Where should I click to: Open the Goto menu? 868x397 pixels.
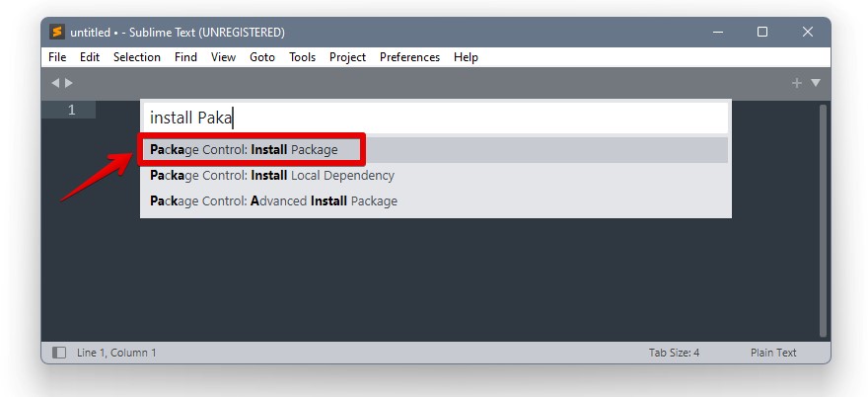click(x=262, y=57)
